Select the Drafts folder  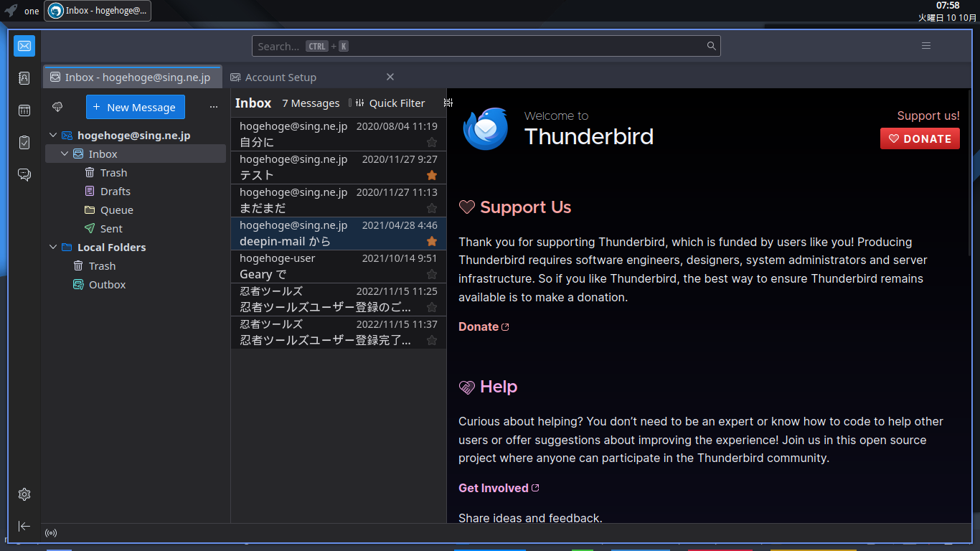pyautogui.click(x=136, y=191)
